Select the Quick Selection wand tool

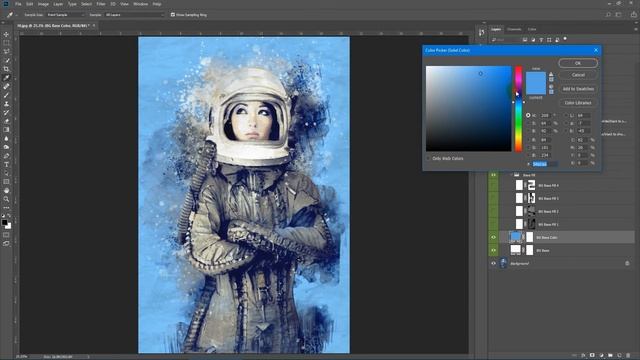click(6, 60)
